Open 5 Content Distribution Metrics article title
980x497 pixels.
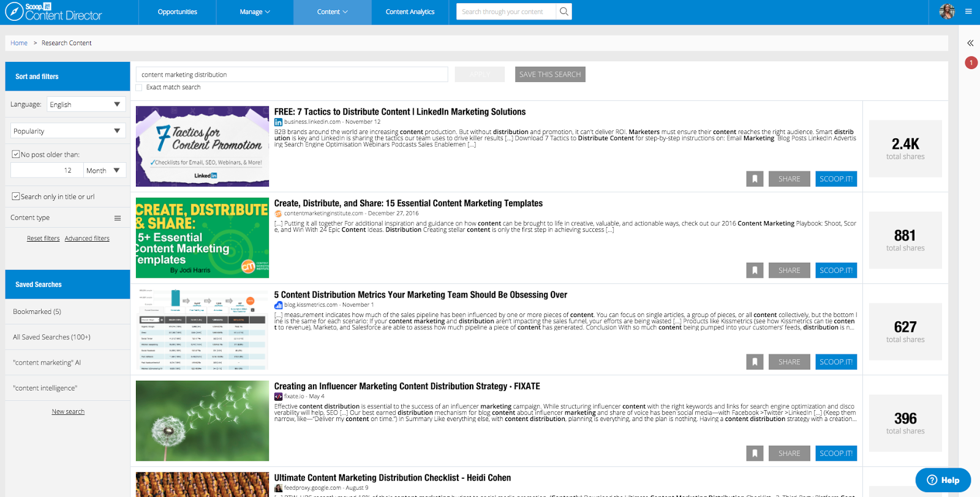tap(421, 294)
